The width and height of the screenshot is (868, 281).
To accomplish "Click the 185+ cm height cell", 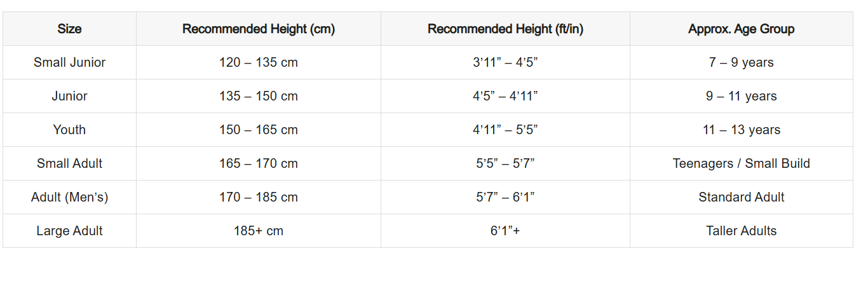I will (x=258, y=231).
